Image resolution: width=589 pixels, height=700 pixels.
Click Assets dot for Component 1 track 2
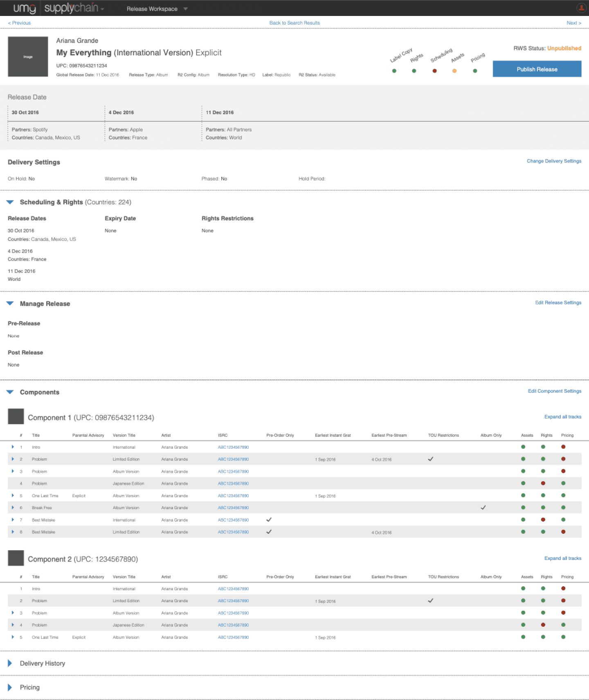point(523,459)
